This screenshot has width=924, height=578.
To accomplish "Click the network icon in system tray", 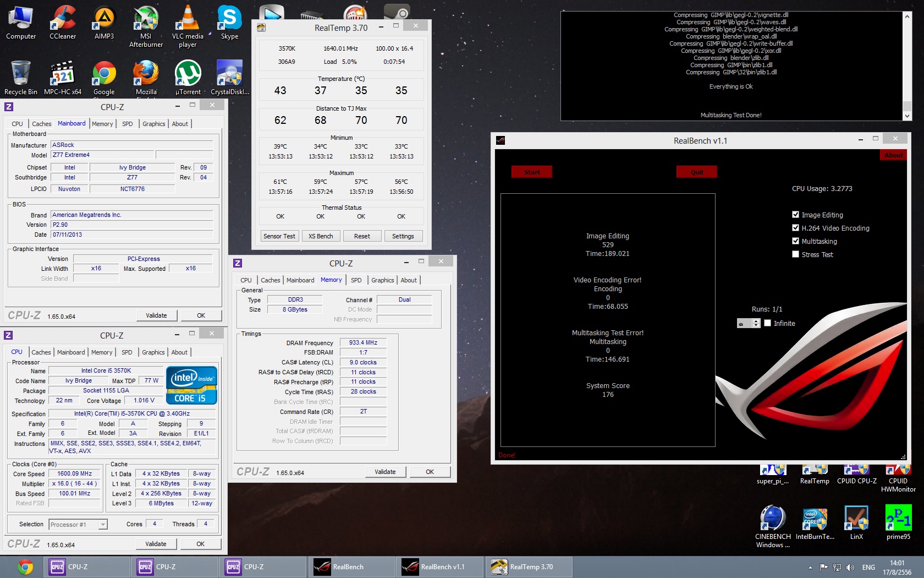I will [x=837, y=568].
